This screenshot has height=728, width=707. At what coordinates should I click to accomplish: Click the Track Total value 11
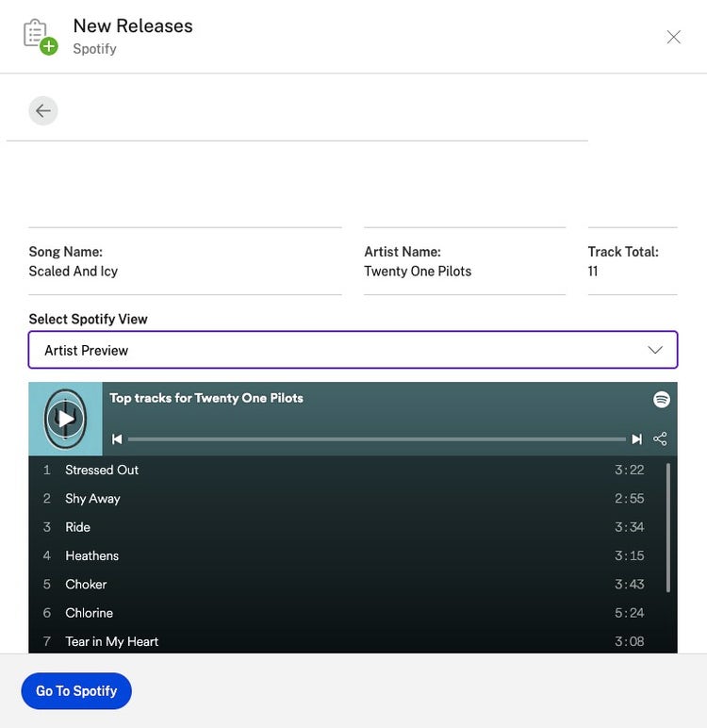[x=593, y=272]
